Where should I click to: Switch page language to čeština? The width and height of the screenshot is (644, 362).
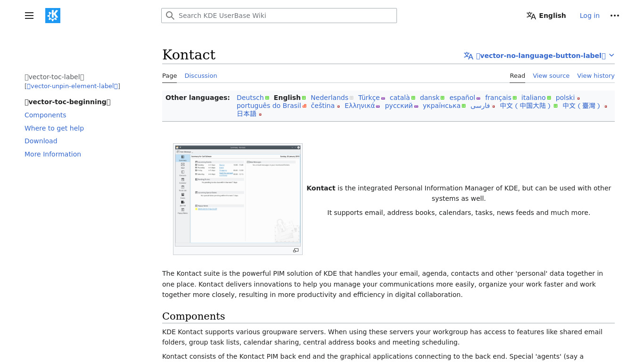click(322, 106)
